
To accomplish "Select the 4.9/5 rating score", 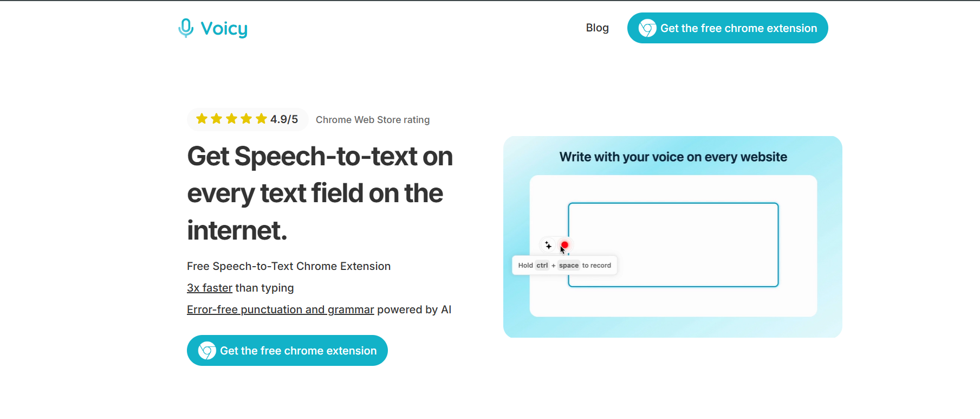I will pyautogui.click(x=284, y=119).
